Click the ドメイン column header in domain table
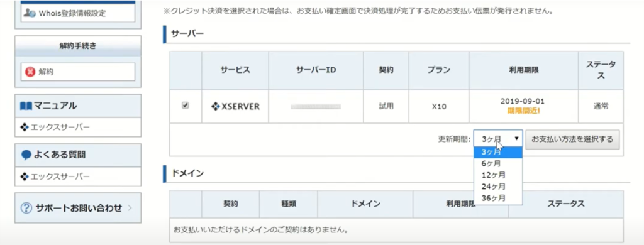 (x=365, y=204)
